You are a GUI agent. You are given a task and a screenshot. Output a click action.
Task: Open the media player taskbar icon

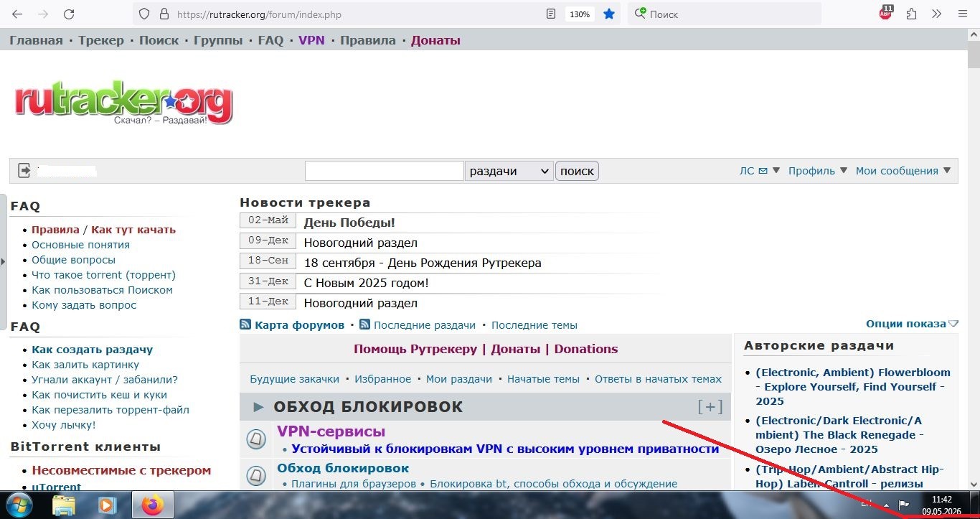(x=107, y=505)
